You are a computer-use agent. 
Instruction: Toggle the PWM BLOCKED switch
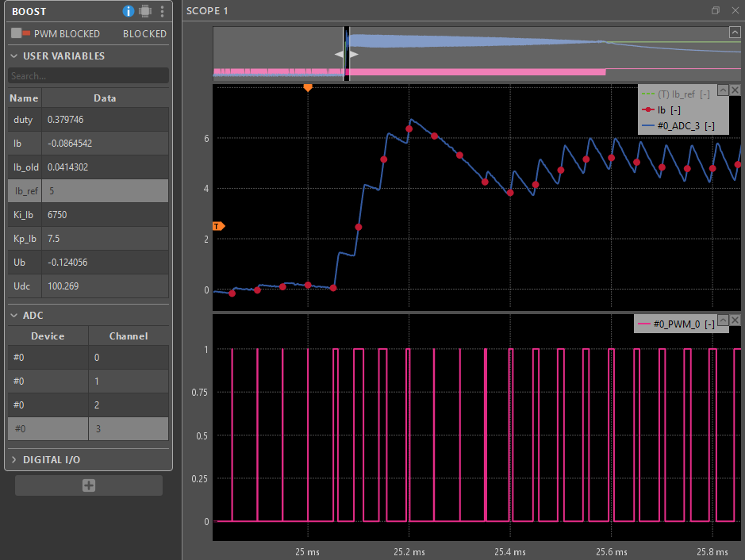coord(21,34)
